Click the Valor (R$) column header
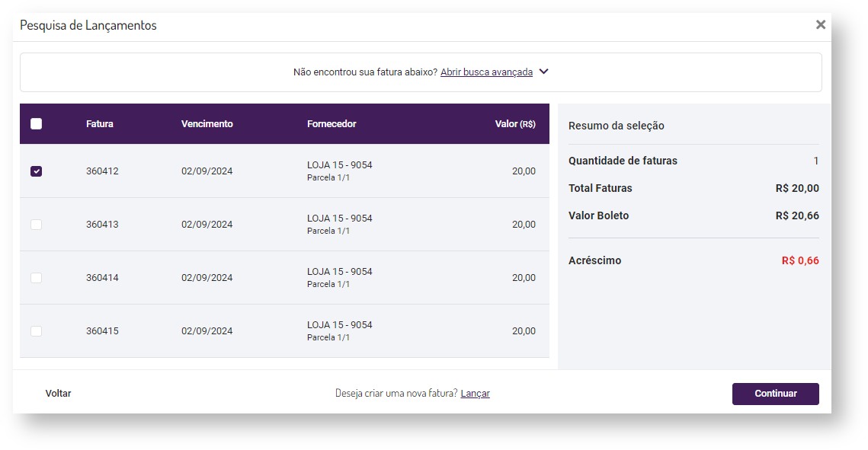Screen dimensions: 868x450 [515, 124]
